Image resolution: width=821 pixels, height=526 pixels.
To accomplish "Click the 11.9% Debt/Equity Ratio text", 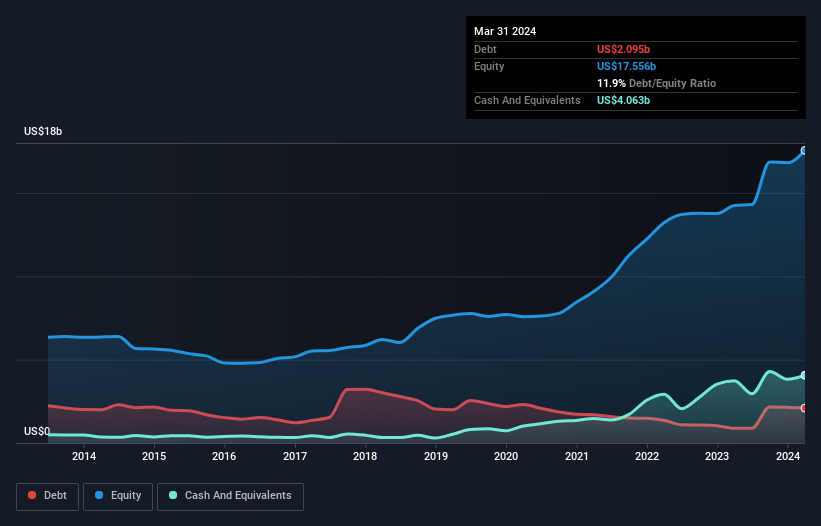I will coord(656,83).
